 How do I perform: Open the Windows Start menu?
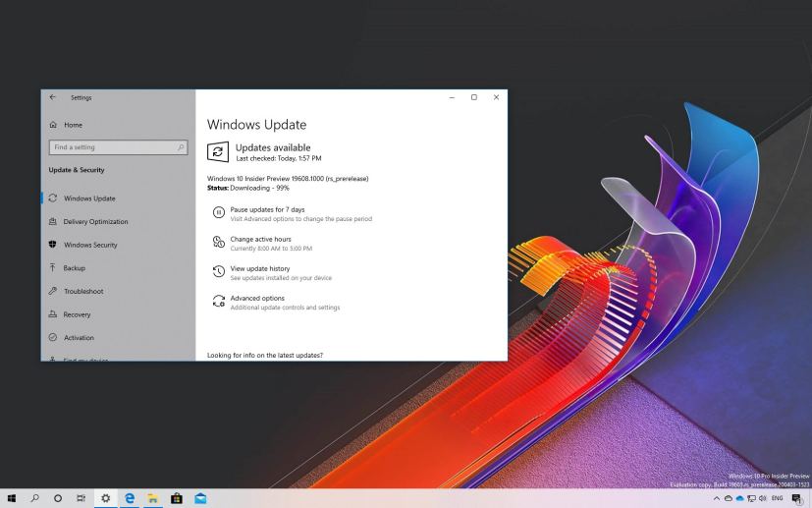[x=12, y=498]
